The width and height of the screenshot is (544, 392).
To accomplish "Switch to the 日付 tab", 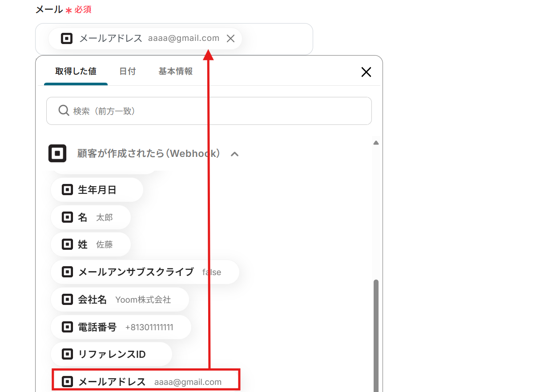I will (x=128, y=71).
